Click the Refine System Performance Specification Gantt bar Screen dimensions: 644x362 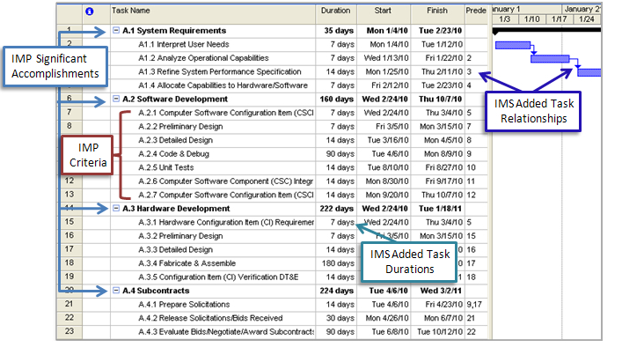pos(589,72)
